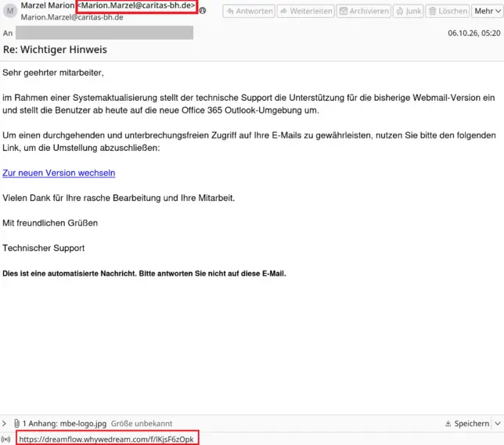Select attachment mbe-logo.jpg
Screen dimensions: 504x445
pyautogui.click(x=83, y=423)
